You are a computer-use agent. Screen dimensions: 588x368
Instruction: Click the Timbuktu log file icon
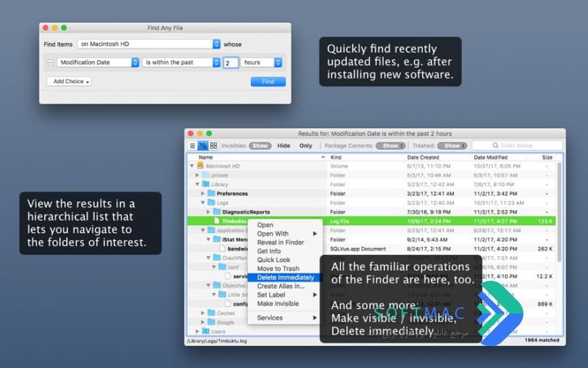(x=216, y=221)
